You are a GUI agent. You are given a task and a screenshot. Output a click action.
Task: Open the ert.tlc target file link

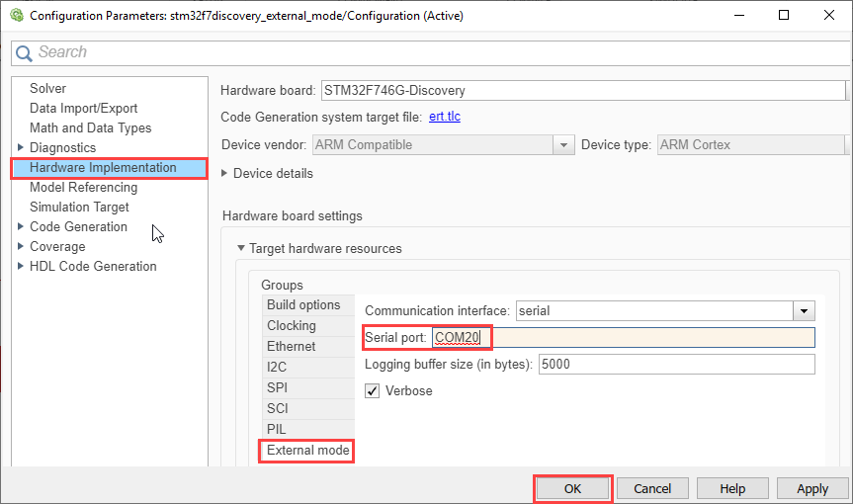coord(444,117)
